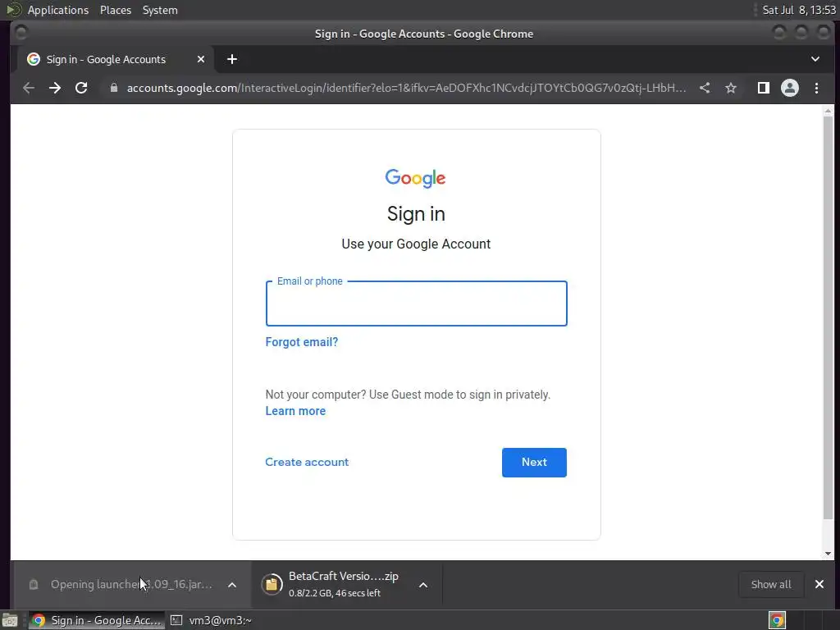Expand options for BetaCraft zip download
Image resolution: width=840 pixels, height=630 pixels.
point(423,584)
